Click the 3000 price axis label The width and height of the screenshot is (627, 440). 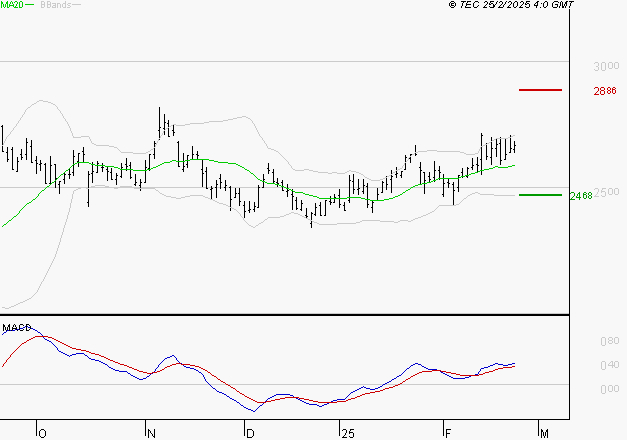(x=606, y=66)
